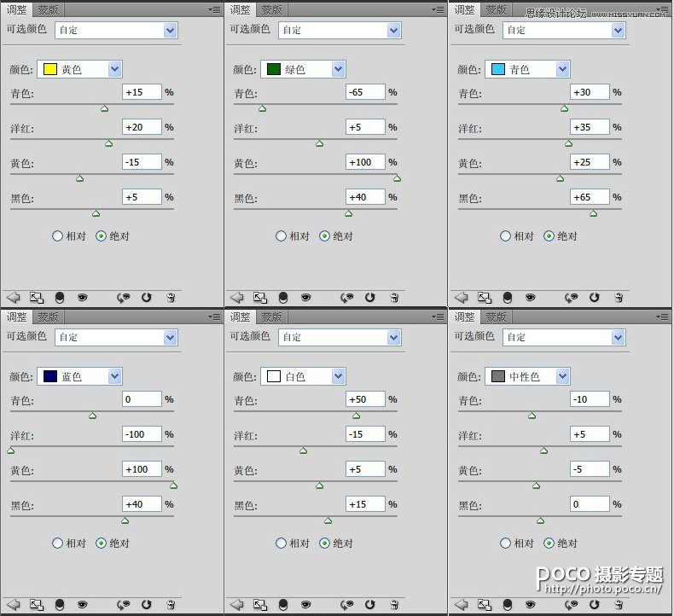This screenshot has width=674, height=616.
Task: Open 可选颜色 preset dropdown in yellow (黄色) panel
Action: coord(116,30)
